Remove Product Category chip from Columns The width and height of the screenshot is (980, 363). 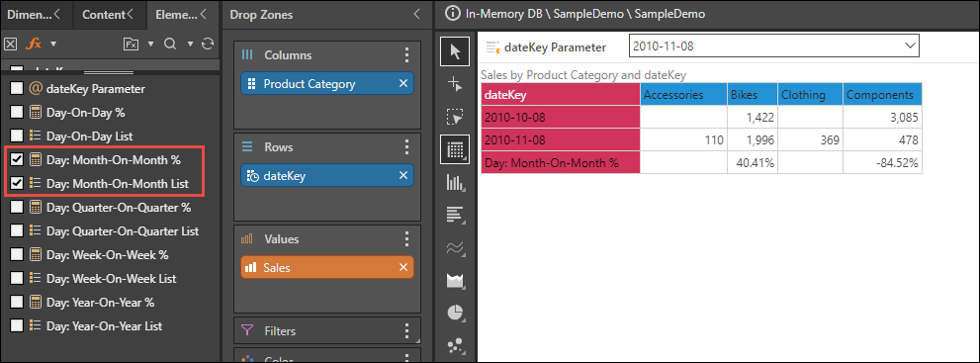403,84
